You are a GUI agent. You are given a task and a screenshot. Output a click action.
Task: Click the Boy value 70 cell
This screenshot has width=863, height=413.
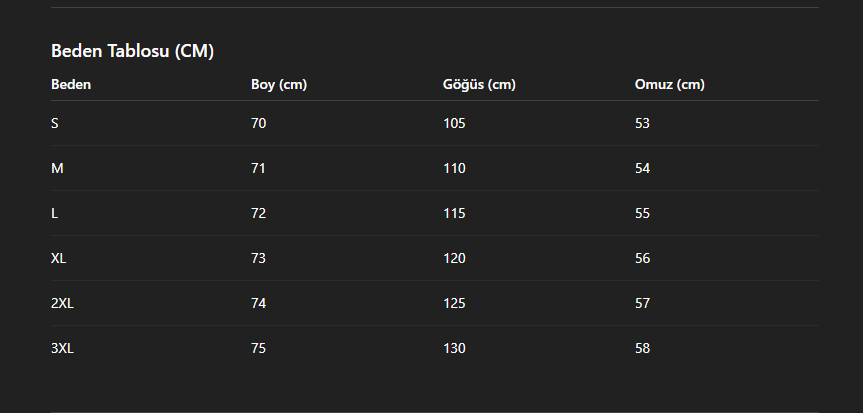259,123
